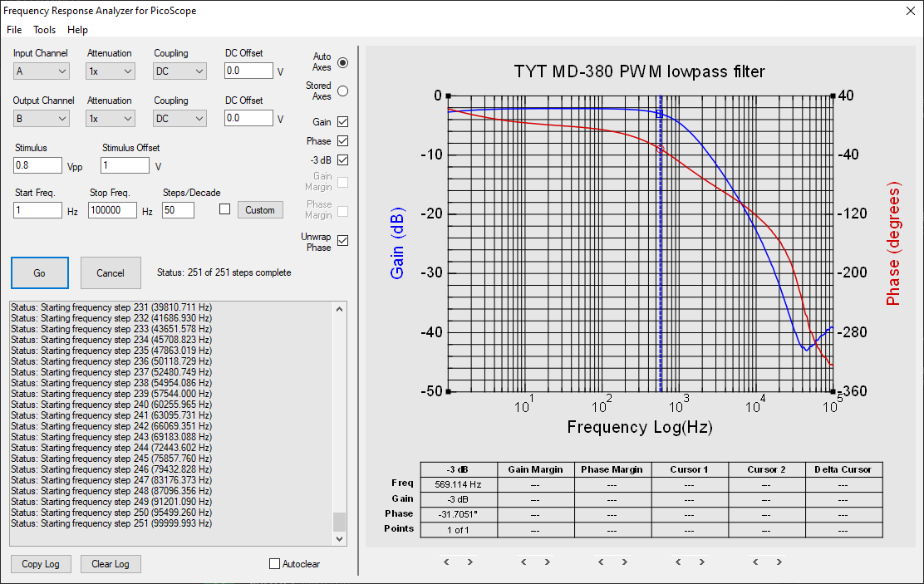Viewport: 924px width, 584px height.
Task: Click right arrow under Cursor 2 column
Action: pos(779,562)
